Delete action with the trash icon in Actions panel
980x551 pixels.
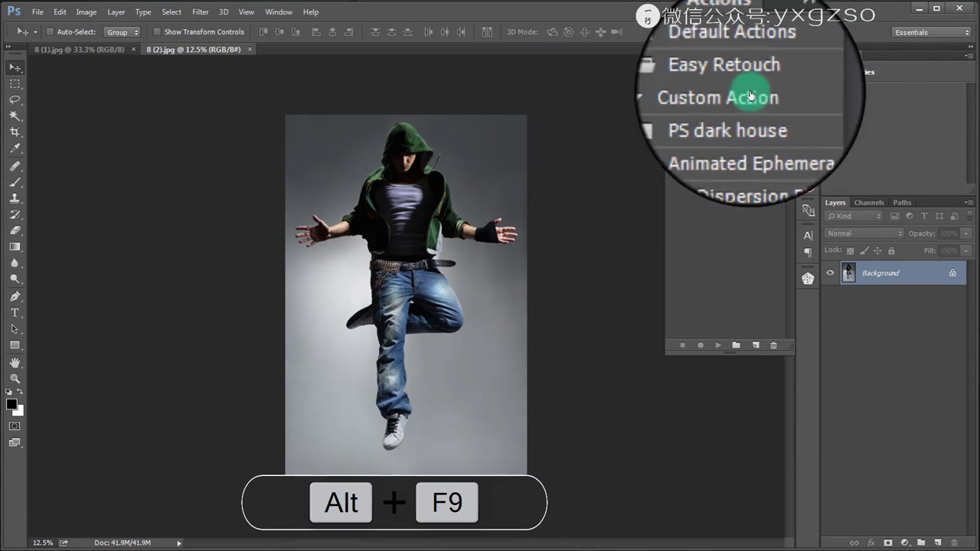773,345
